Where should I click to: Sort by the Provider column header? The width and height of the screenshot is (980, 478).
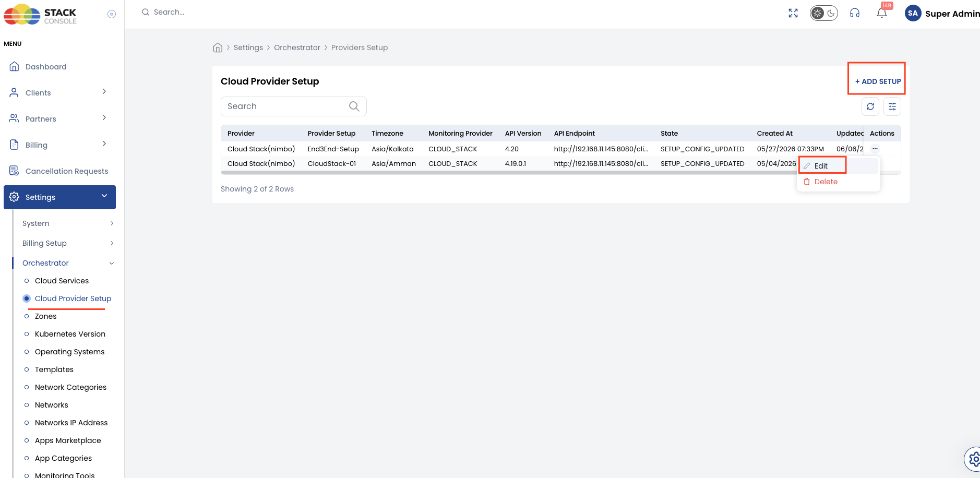tap(241, 134)
